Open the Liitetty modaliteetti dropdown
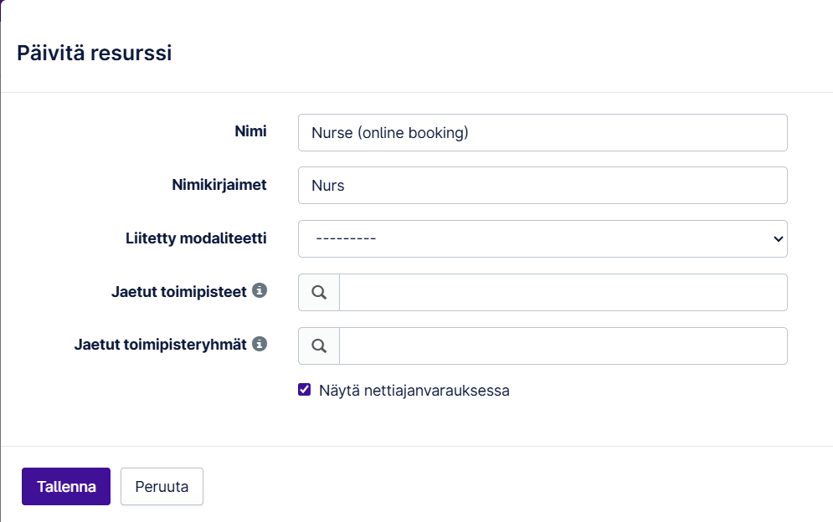This screenshot has height=522, width=833. (x=542, y=239)
